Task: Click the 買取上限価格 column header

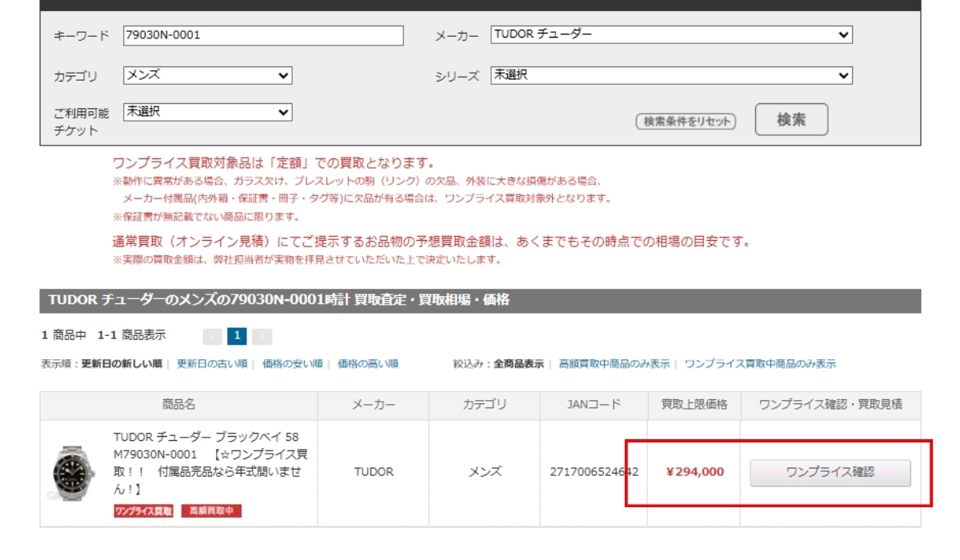Action: (x=694, y=405)
